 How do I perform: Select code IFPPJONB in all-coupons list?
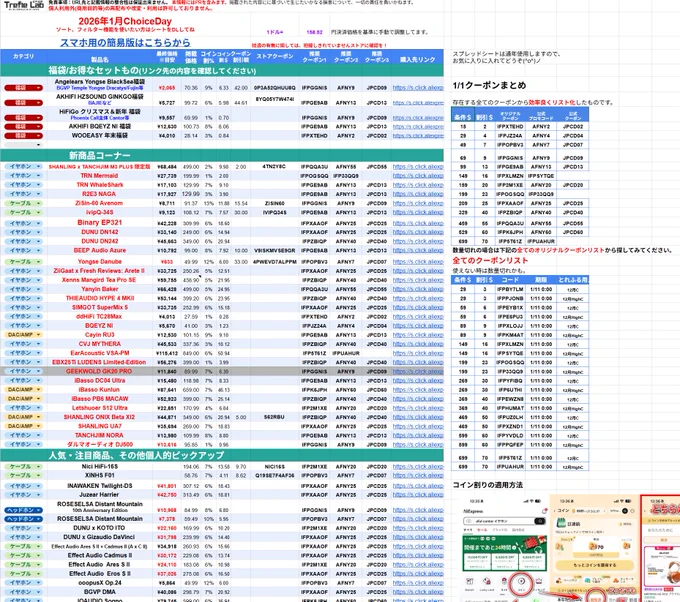510,298
